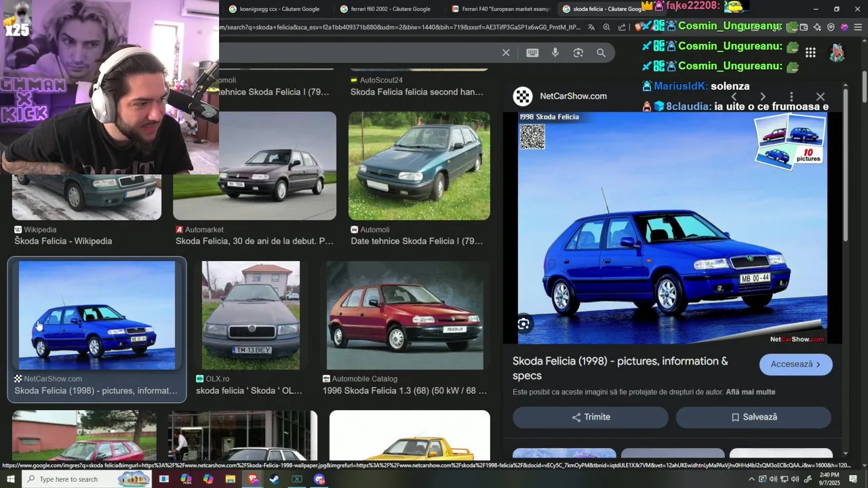868x488 pixels.
Task: Clear the Google search box text
Action: (506, 53)
